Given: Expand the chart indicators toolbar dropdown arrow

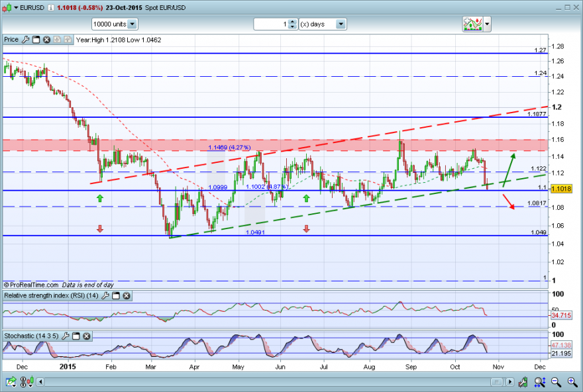Looking at the screenshot, I should pos(487,24).
